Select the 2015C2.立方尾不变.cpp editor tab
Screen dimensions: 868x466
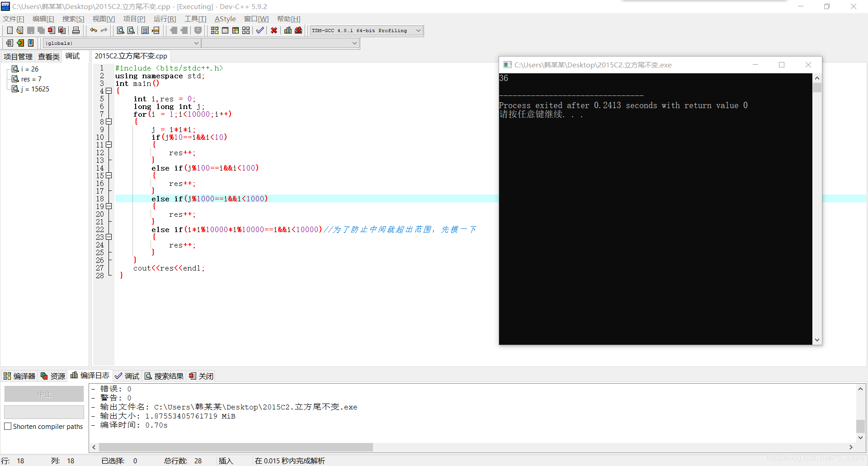pos(131,56)
